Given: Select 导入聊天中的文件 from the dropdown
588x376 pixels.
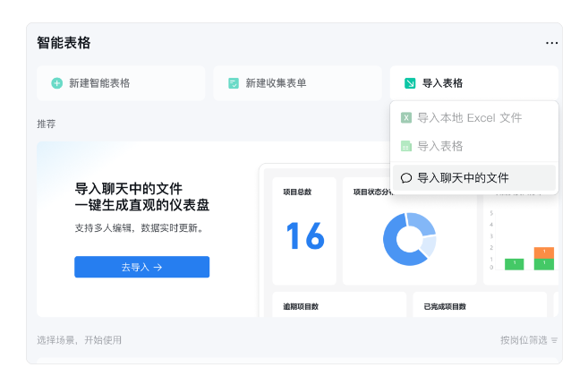Looking at the screenshot, I should tap(463, 178).
